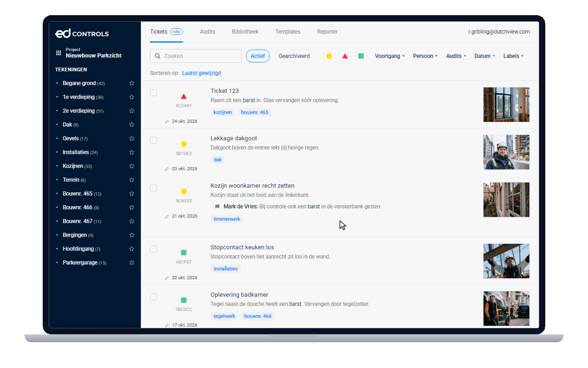Filter tickets by green square status
Image resolution: width=588 pixels, height=368 pixels.
tap(361, 56)
